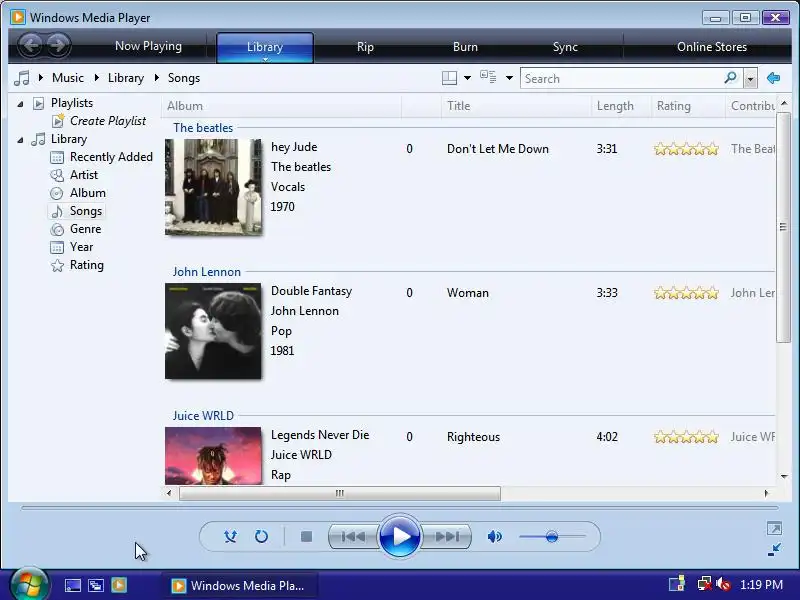Click the Create Playlist link

(108, 121)
